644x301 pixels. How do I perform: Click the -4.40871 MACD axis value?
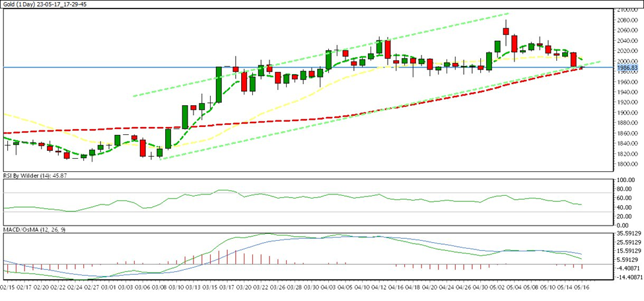(x=628, y=269)
